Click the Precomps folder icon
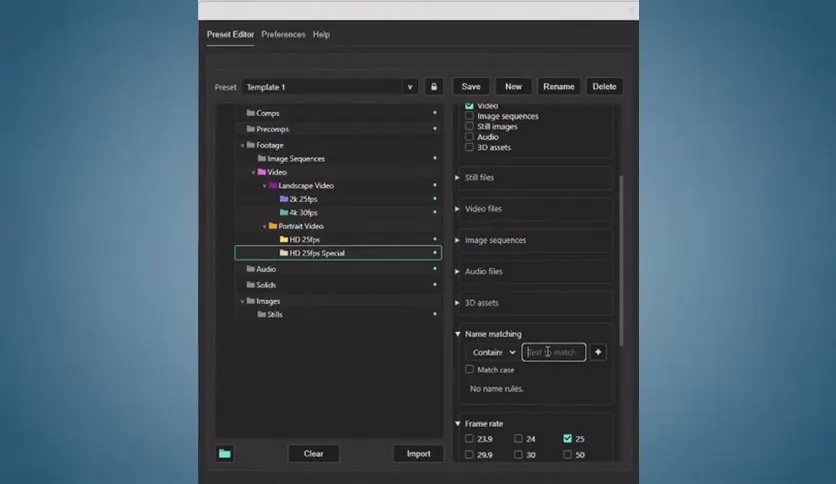 [250, 129]
